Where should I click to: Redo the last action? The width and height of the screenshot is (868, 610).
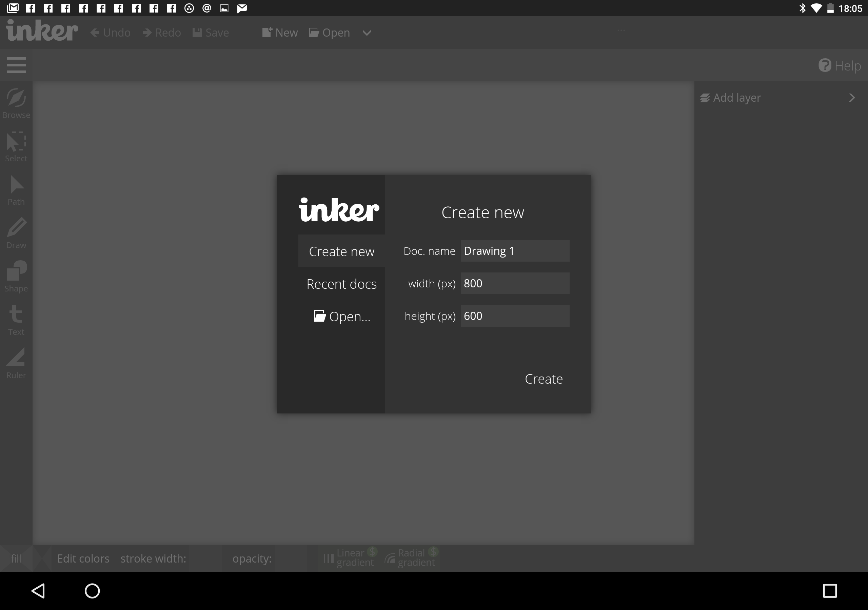[162, 33]
